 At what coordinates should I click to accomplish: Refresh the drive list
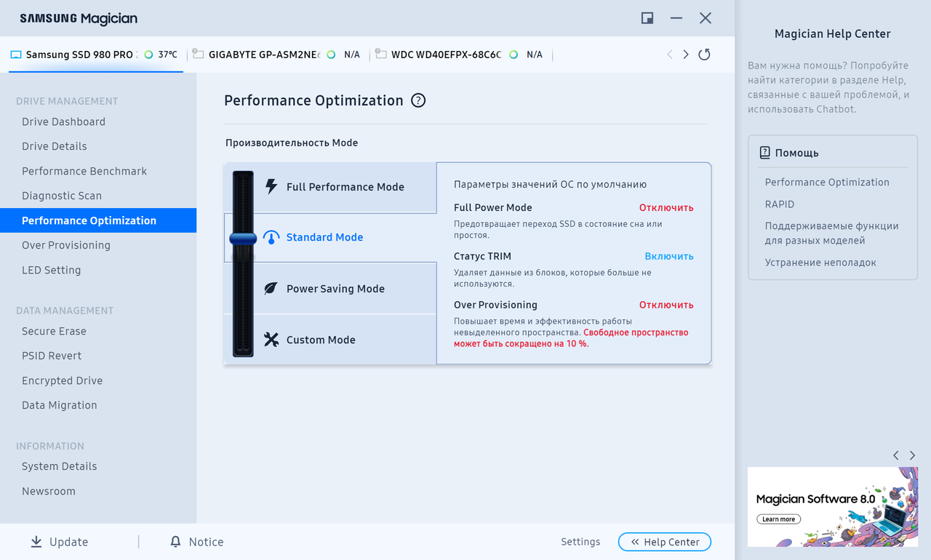coord(704,55)
